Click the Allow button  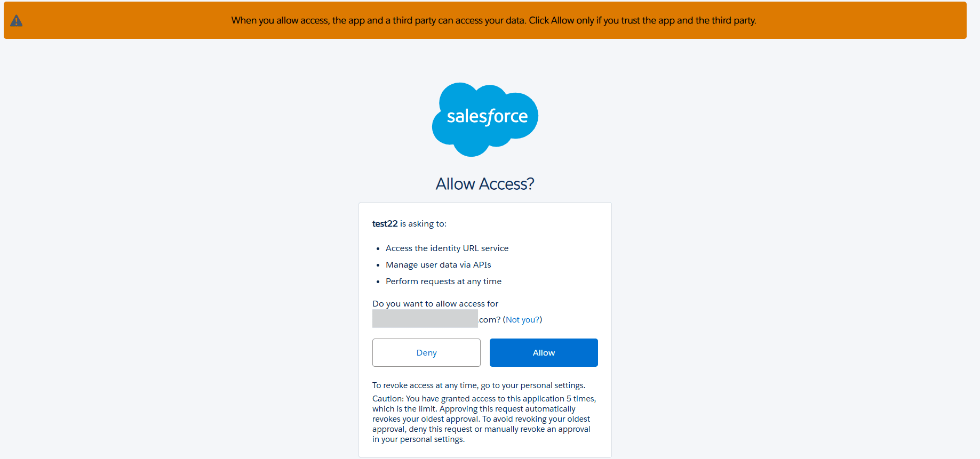(543, 352)
